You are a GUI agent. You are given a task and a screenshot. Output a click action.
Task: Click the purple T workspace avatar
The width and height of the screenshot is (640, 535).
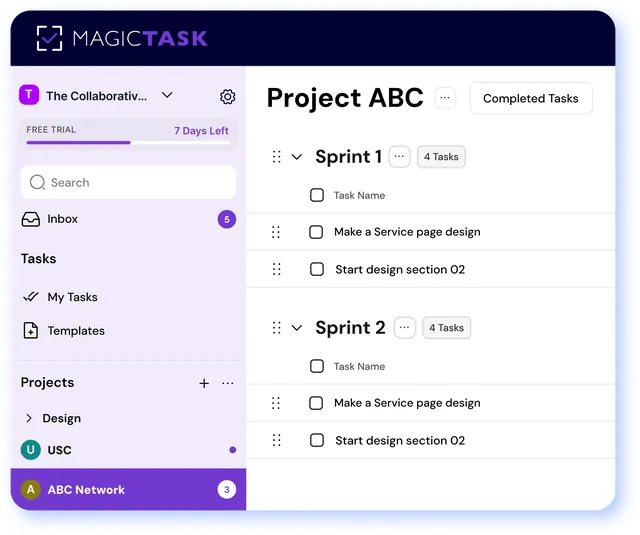click(x=29, y=95)
